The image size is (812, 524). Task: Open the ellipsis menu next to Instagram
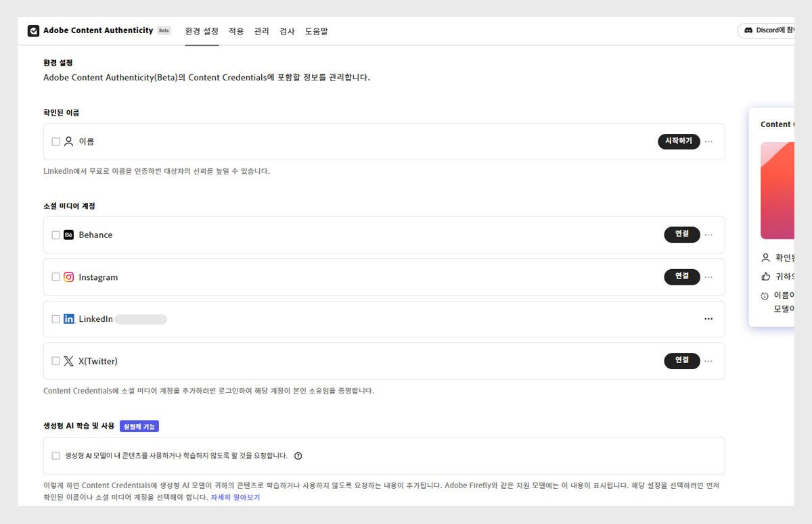[x=708, y=277]
